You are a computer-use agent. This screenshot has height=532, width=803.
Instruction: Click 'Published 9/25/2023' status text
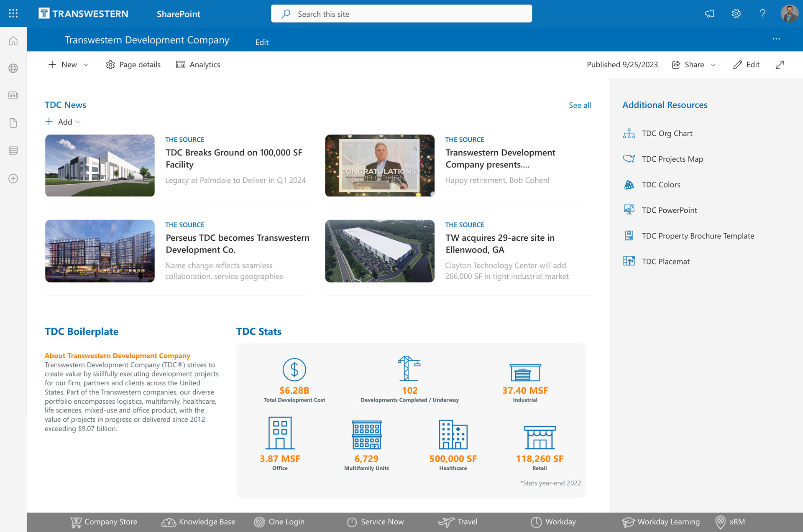tap(622, 65)
